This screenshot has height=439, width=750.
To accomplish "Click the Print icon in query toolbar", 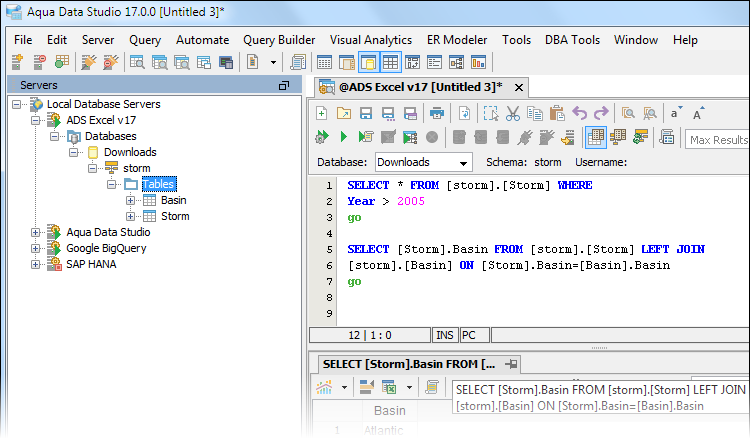I will point(437,113).
